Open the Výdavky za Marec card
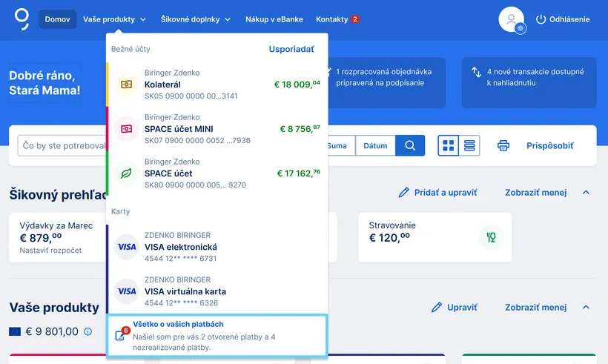Viewport: 608px width, 364px height. [x=57, y=237]
